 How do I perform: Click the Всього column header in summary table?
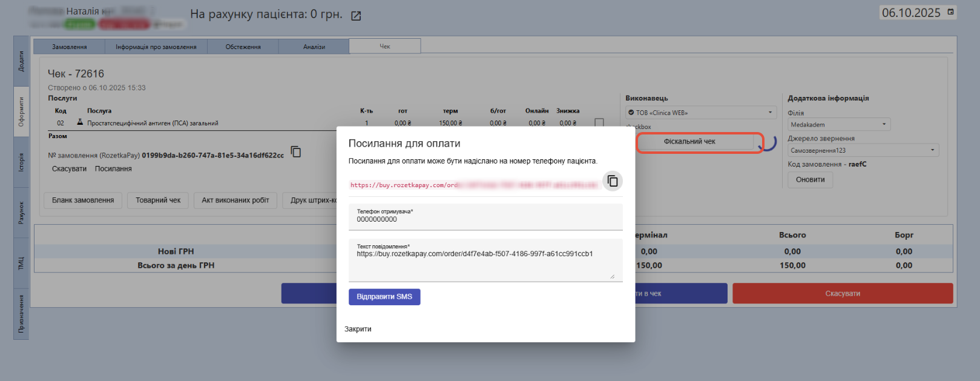(x=792, y=235)
